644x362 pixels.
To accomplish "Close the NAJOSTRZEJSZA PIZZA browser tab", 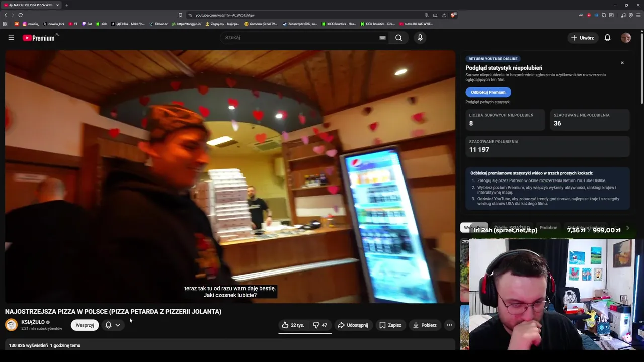I will click(x=57, y=5).
